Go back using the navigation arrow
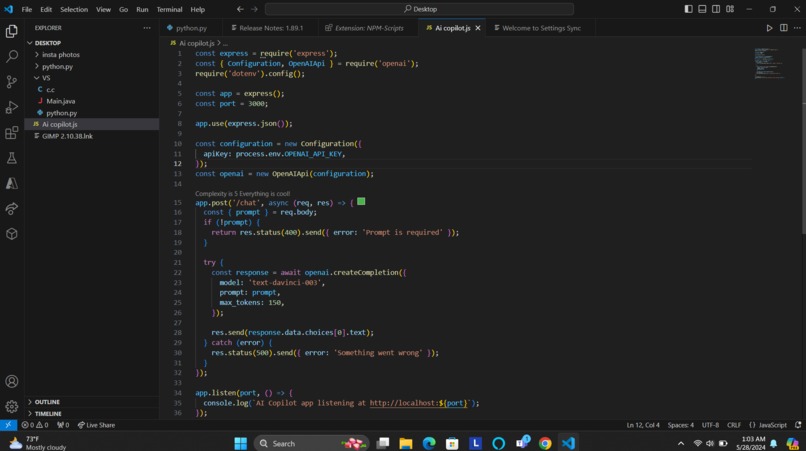Viewport: 806px width, 451px height. pos(240,9)
